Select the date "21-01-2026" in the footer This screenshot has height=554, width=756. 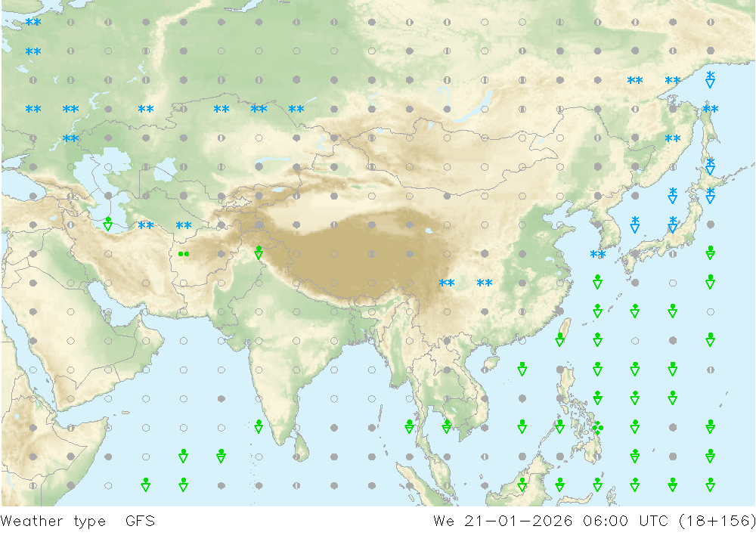click(x=519, y=522)
